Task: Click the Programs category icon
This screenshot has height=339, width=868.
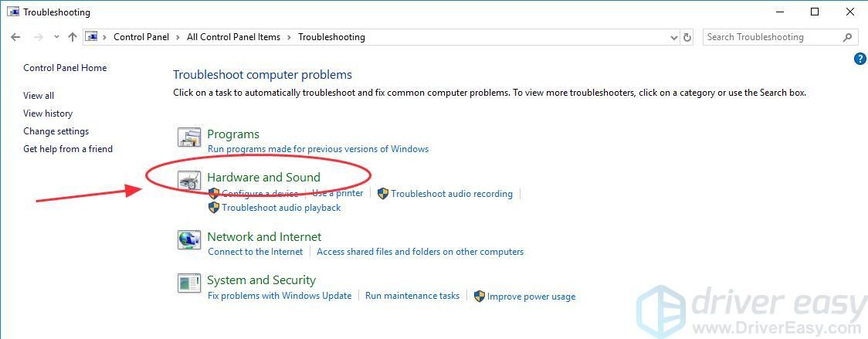Action: 189,138
